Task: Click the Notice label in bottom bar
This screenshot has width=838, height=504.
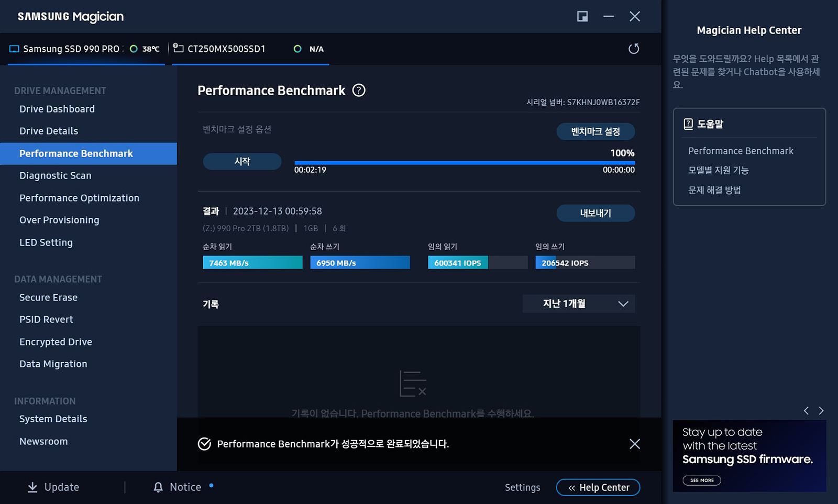Action: point(185,487)
